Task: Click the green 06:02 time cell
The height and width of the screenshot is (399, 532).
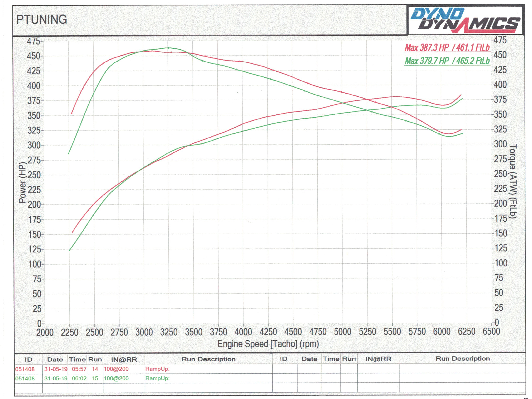Action: click(x=79, y=378)
